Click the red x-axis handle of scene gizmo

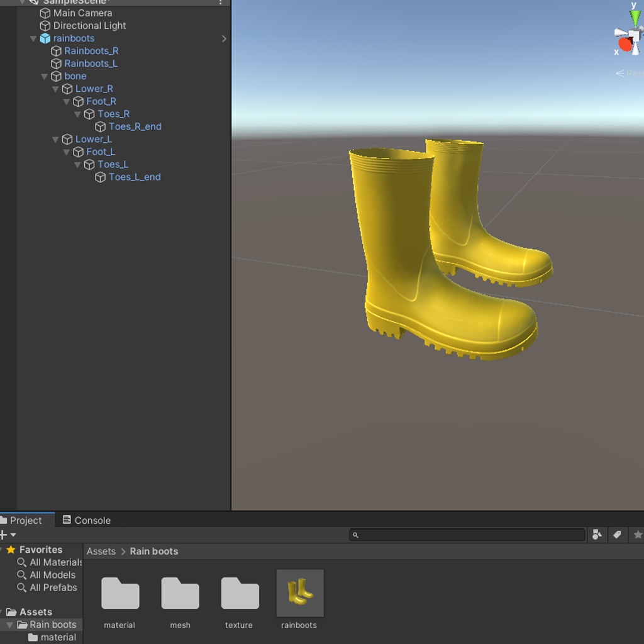click(625, 45)
